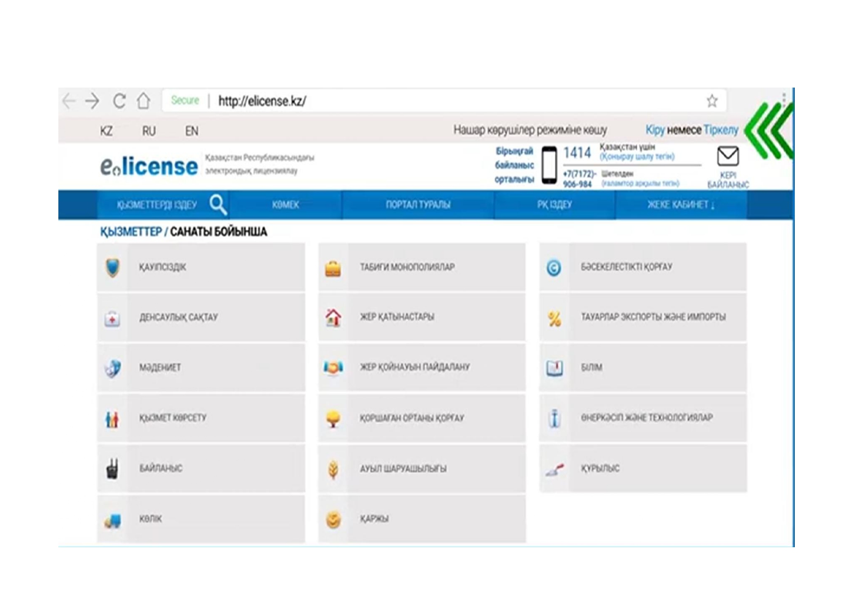This screenshot has width=868, height=614.
Task: Click the browser home icon
Action: coord(143,101)
